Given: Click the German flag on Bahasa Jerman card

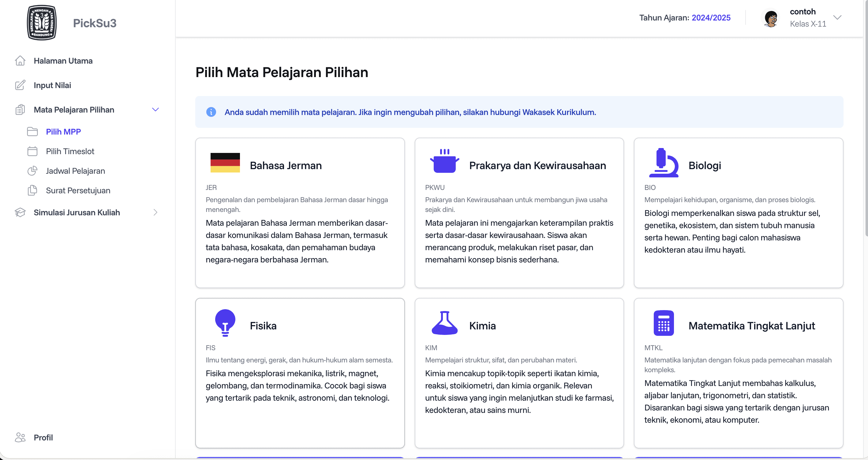Looking at the screenshot, I should click(225, 163).
